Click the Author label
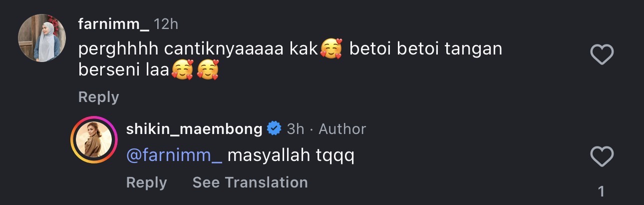The width and height of the screenshot is (644, 205). tap(342, 128)
